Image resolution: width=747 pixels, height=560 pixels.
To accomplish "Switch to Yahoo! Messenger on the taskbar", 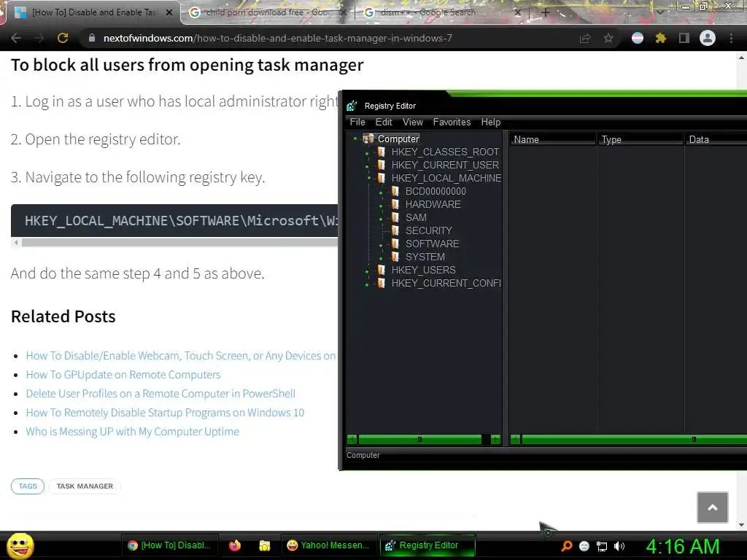I will click(329, 545).
